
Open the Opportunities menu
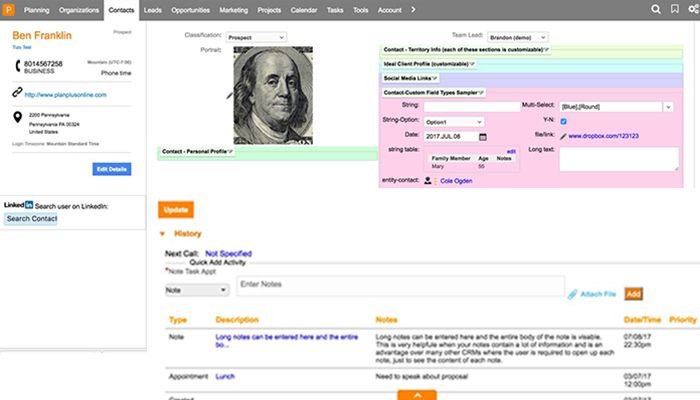pyautogui.click(x=190, y=10)
